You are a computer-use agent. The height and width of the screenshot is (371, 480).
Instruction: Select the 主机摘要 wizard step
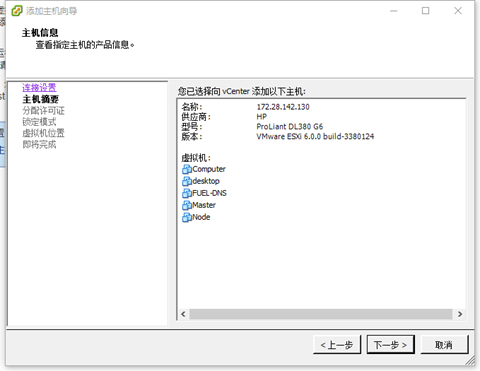point(40,99)
